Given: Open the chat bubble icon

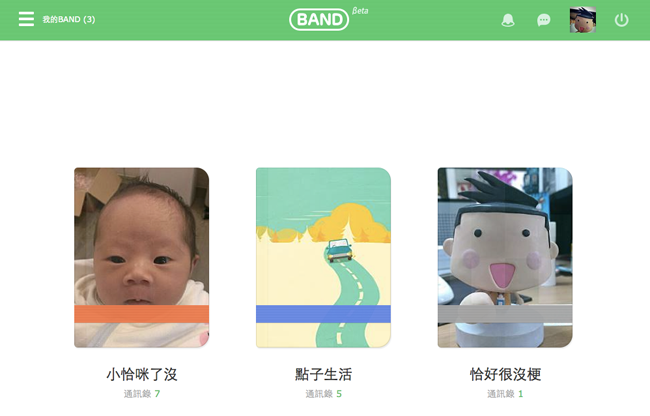Looking at the screenshot, I should (x=543, y=20).
